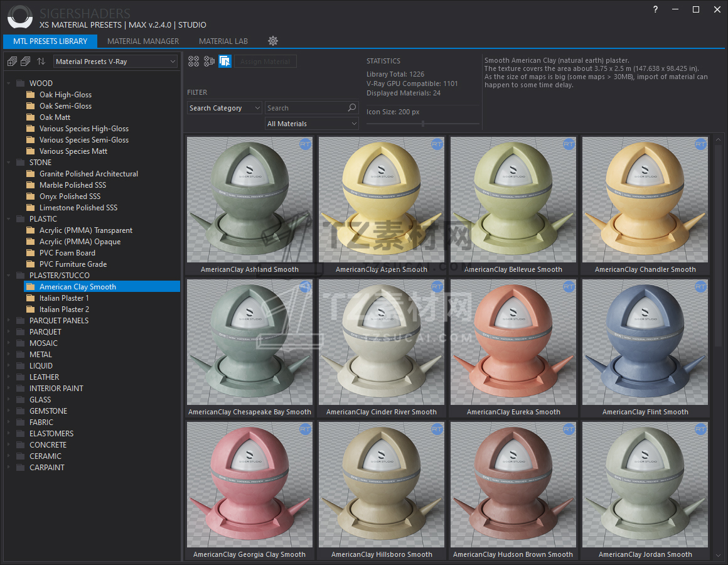Open the Oak Semi-Gloss folder
728x565 pixels.
[x=65, y=106]
